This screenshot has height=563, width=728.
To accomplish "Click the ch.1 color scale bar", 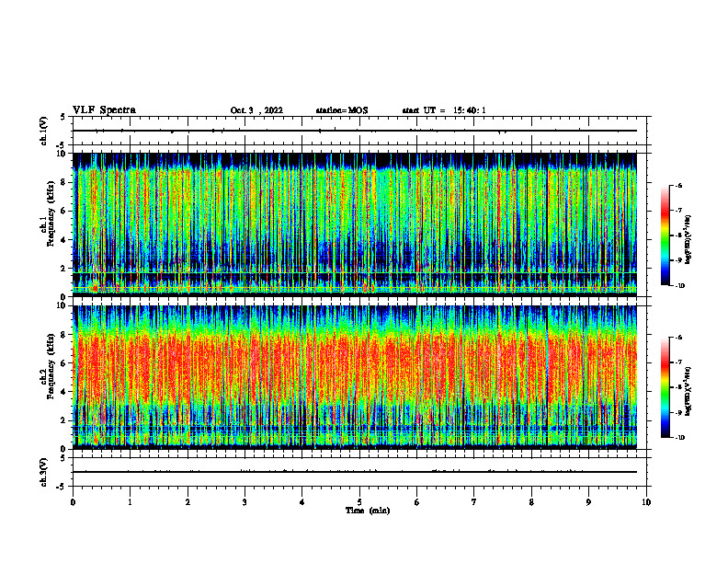I will tap(665, 236).
